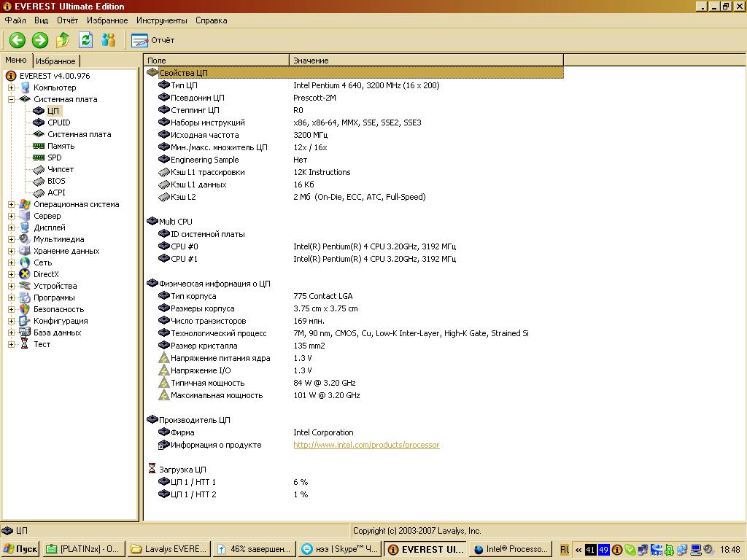Image resolution: width=747 pixels, height=560 pixels.
Task: Open the Пуск Start button
Action: pyautogui.click(x=20, y=549)
